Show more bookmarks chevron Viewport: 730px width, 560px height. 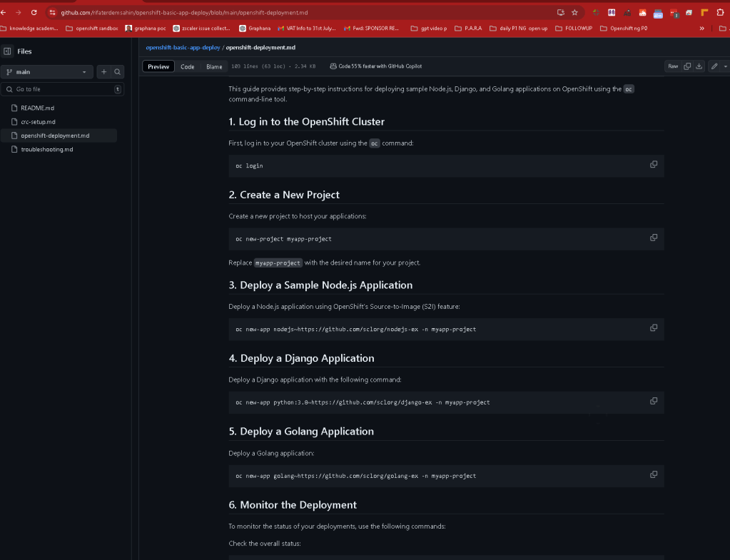(x=701, y=29)
